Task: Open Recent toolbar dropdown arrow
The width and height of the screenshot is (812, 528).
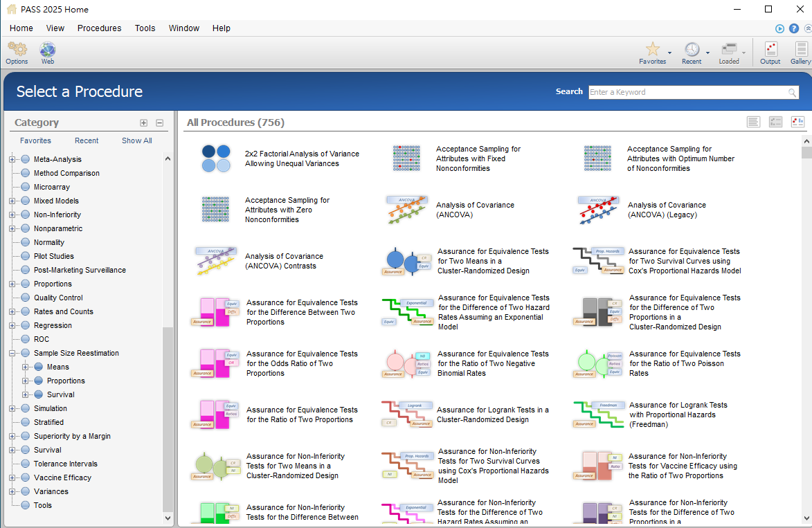Action: pos(708,53)
